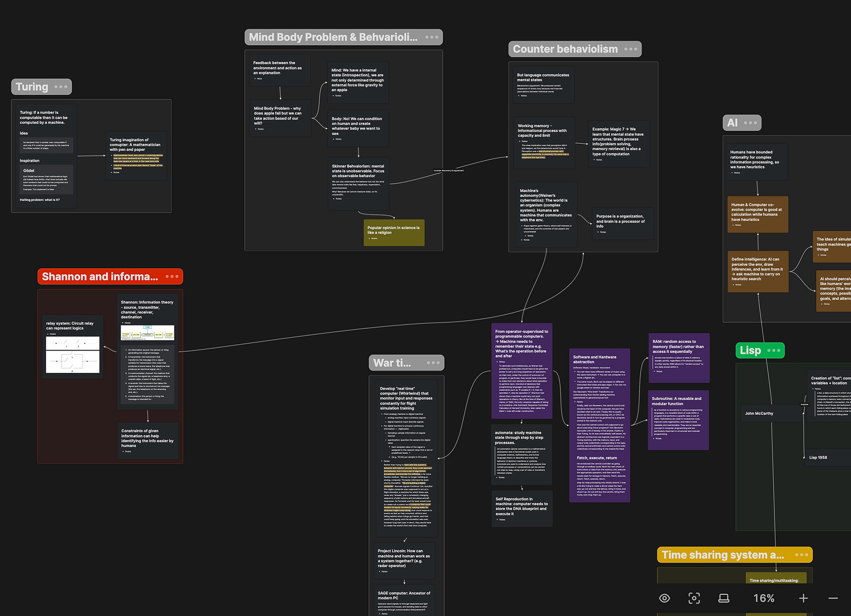Image resolution: width=851 pixels, height=616 pixels.
Task: Select brown 'Define intelligence' card
Action: pyautogui.click(x=758, y=271)
